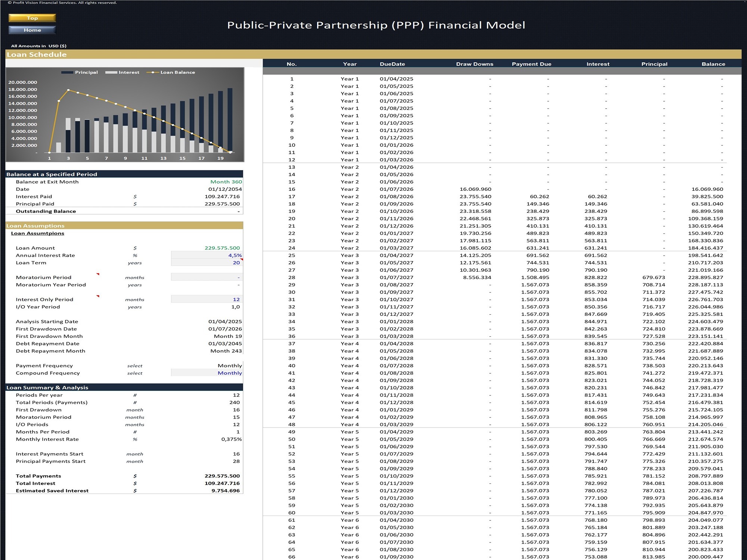Click the I/O Year Period value 1,0

[x=235, y=307]
